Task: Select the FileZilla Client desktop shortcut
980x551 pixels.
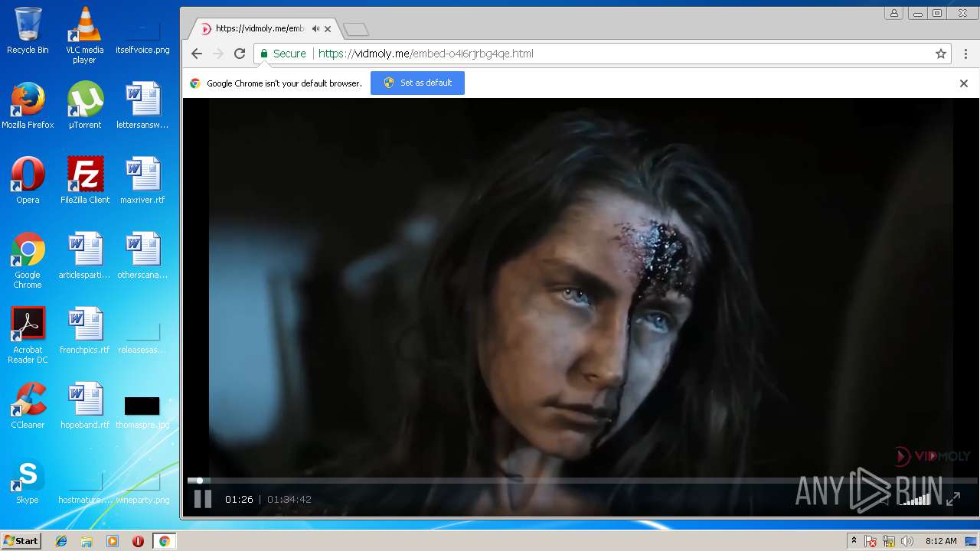Action: click(x=85, y=181)
